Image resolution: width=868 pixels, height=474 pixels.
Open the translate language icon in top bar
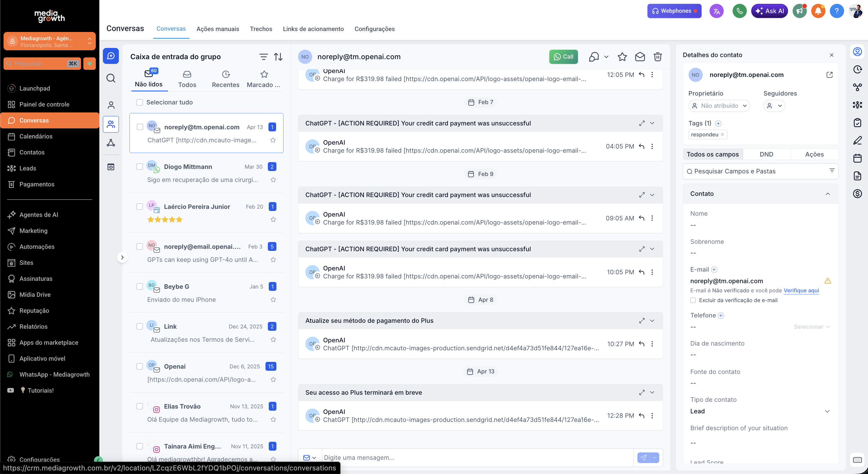pos(716,11)
